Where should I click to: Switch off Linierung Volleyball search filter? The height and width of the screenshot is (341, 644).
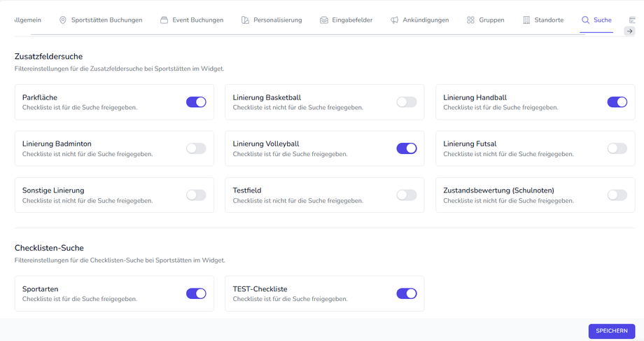coord(407,148)
